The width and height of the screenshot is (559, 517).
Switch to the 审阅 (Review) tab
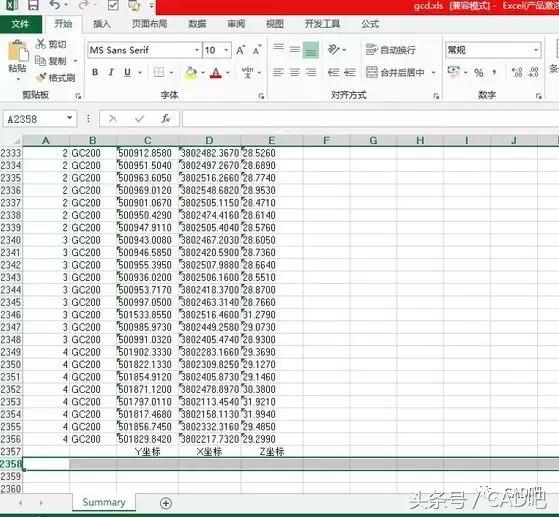tap(236, 24)
